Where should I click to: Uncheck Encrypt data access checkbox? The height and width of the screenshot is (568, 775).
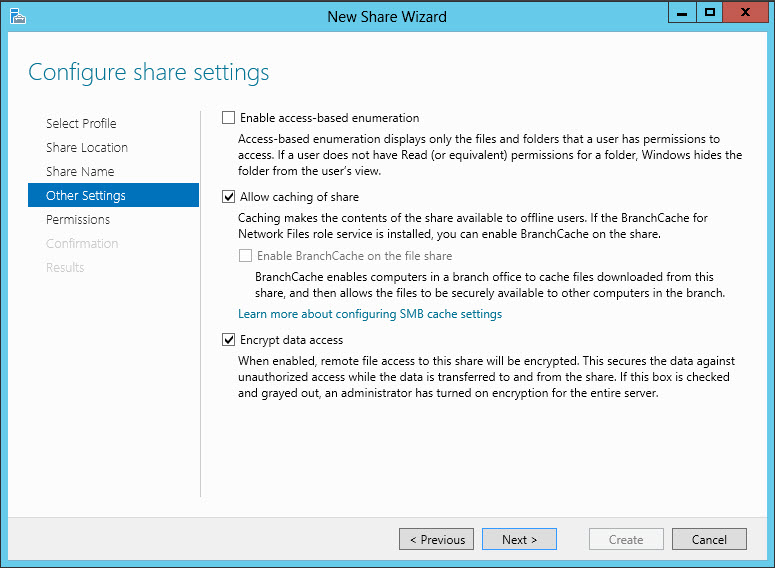pyautogui.click(x=228, y=340)
